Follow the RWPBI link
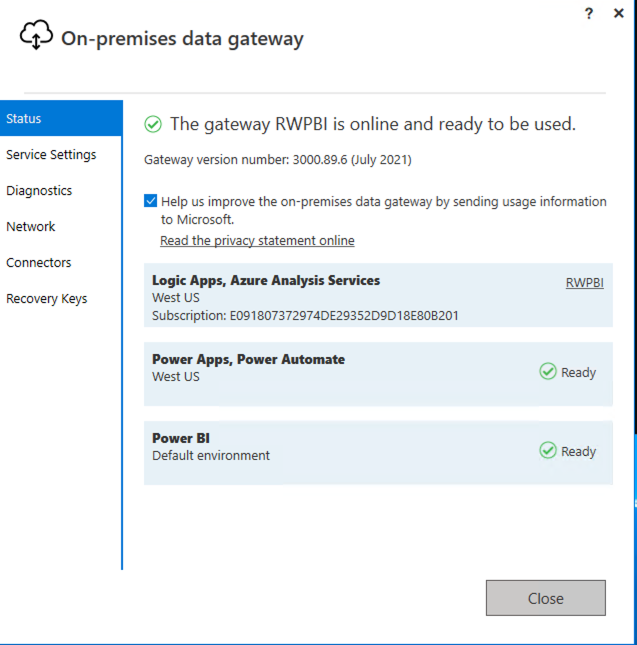The image size is (637, 645). point(584,283)
